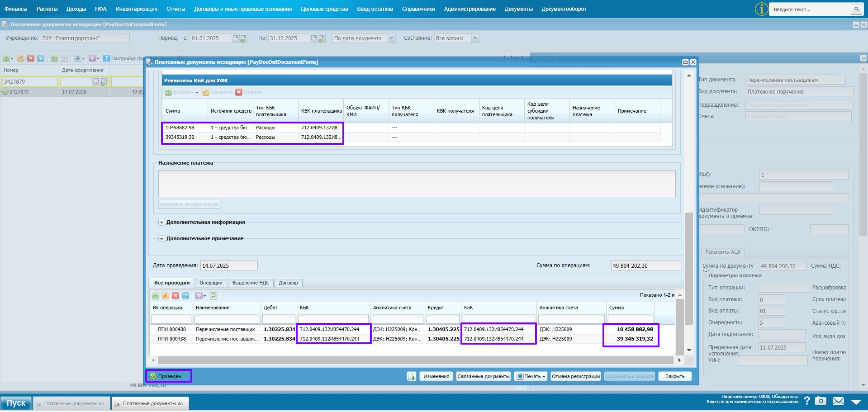Open the Расчеты menu

click(x=47, y=9)
